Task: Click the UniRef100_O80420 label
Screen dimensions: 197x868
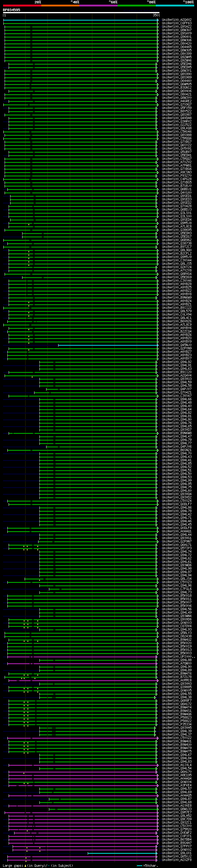Action: click(x=176, y=43)
